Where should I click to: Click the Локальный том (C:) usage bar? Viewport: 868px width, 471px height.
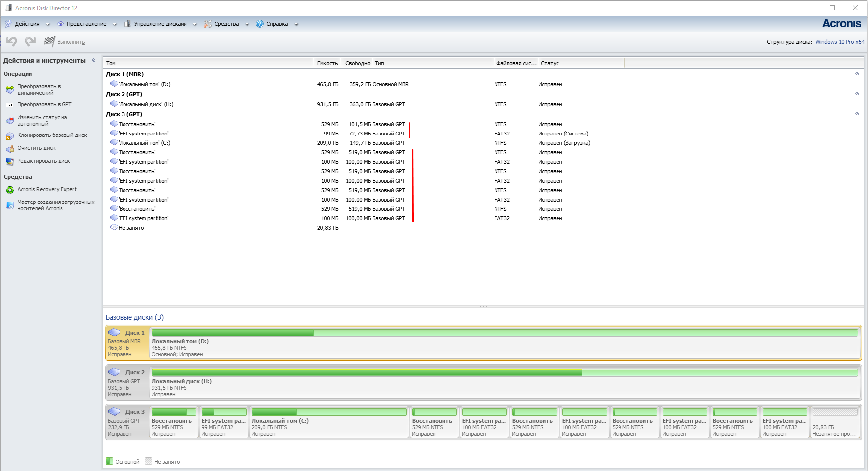pyautogui.click(x=329, y=412)
